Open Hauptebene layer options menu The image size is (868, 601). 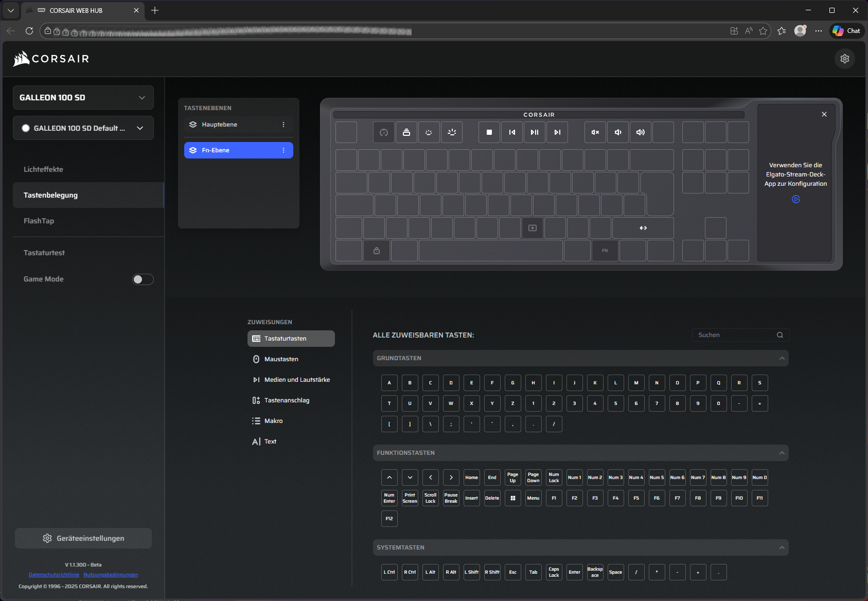[x=284, y=125]
